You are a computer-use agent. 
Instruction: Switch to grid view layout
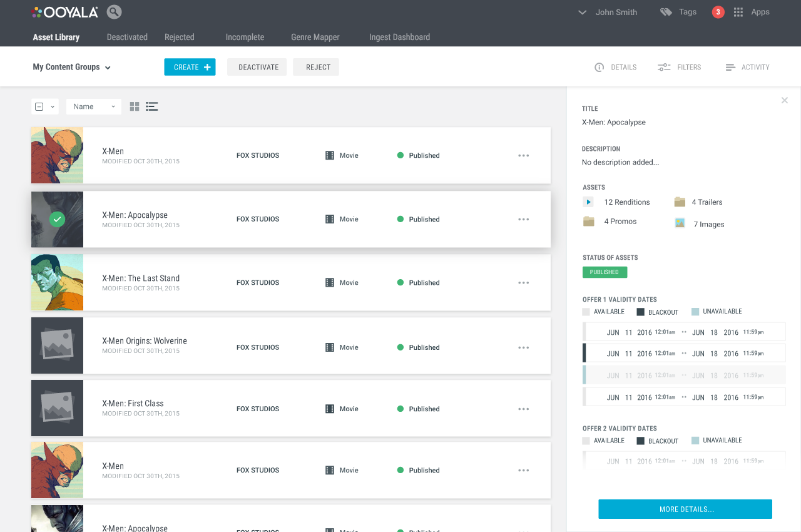pos(135,106)
